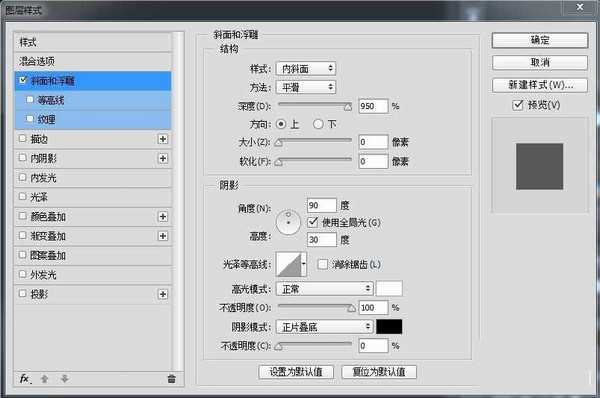600x398 pixels.
Task: Click the 新建样式(W)... button
Action: click(540, 85)
